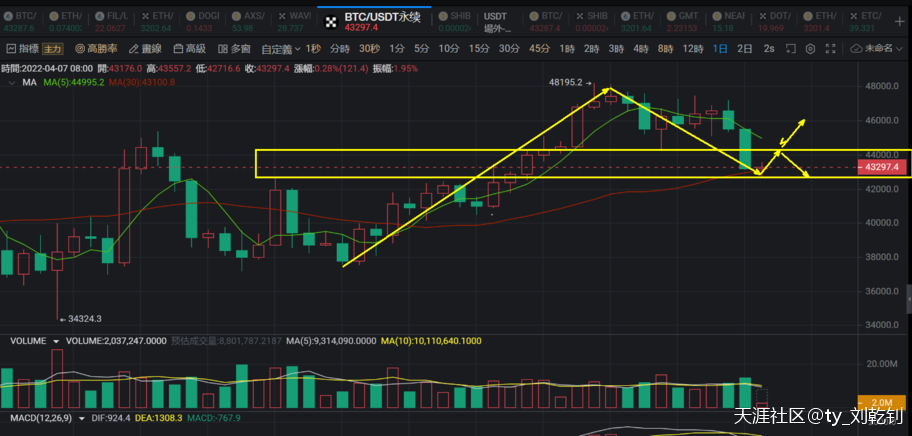Select the 30分 interval button
The height and width of the screenshot is (436, 912).
coord(509,48)
